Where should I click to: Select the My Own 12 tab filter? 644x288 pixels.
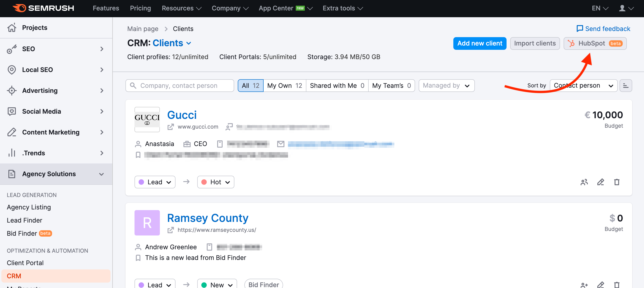tap(284, 85)
